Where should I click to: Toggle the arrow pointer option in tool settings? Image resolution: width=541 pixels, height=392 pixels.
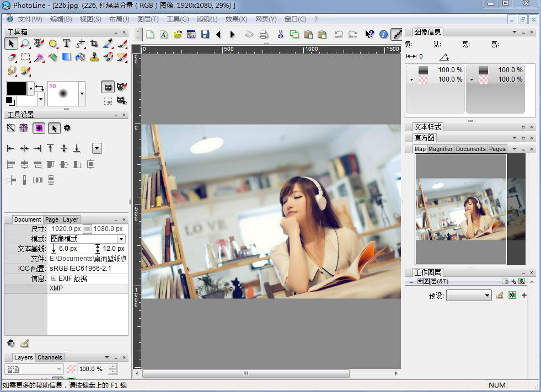(x=54, y=128)
